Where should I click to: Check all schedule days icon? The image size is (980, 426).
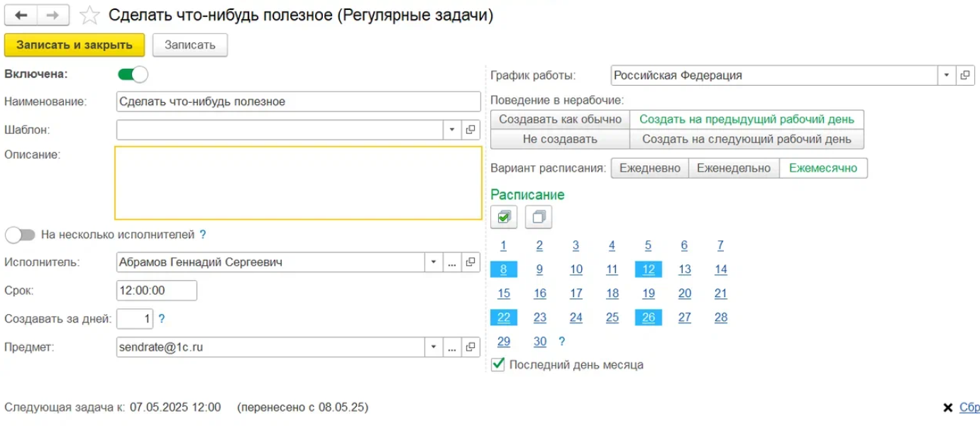pyautogui.click(x=503, y=217)
